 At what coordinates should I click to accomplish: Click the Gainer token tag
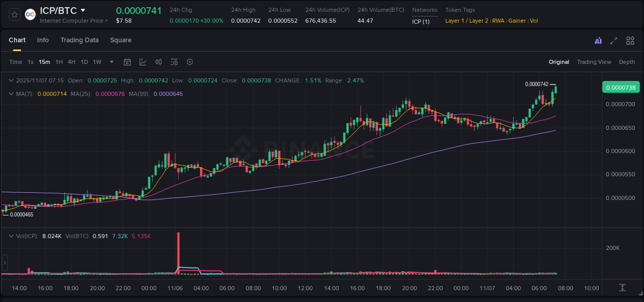click(x=517, y=21)
